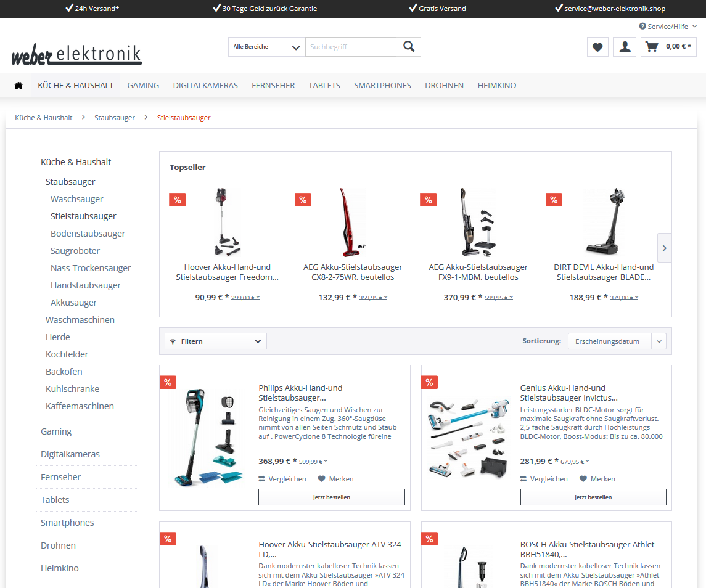This screenshot has height=588, width=706.
Task: Expand the Filtern dropdown
Action: [216, 341]
